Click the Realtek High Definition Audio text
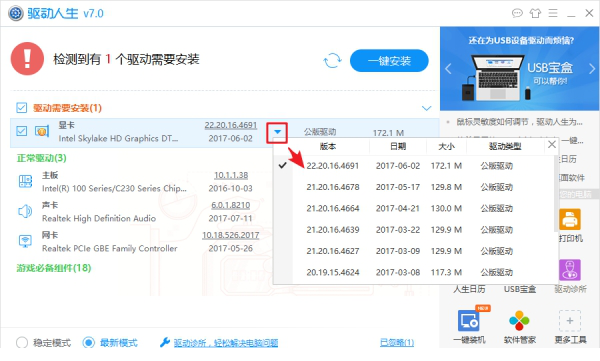The image size is (600, 361). pyautogui.click(x=99, y=218)
